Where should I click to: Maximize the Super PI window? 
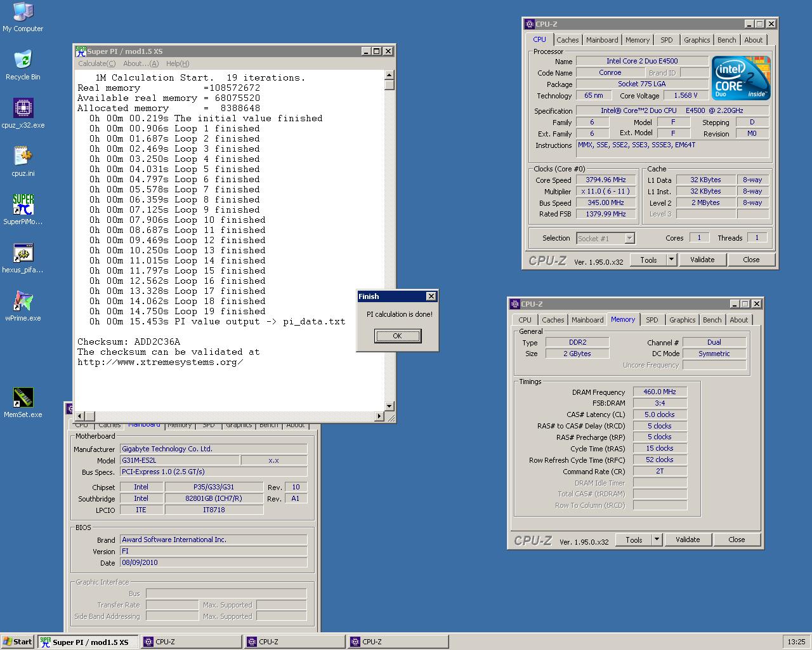(x=377, y=51)
